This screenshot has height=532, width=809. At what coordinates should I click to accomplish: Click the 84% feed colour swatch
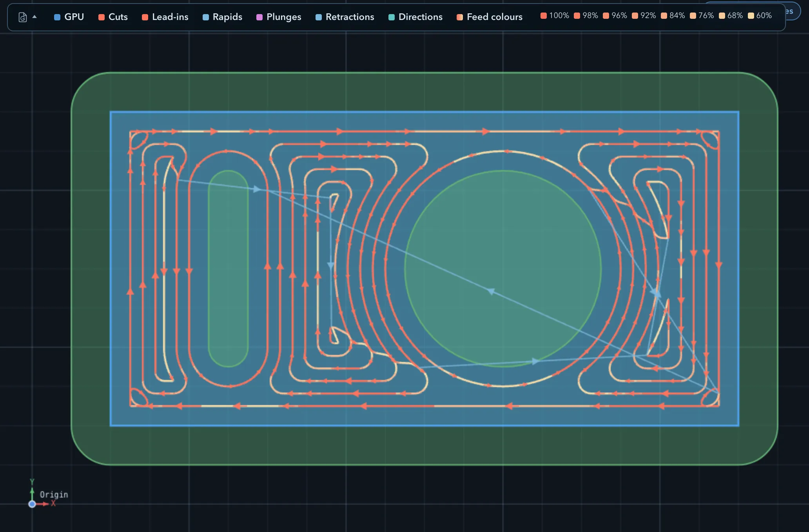coord(664,16)
